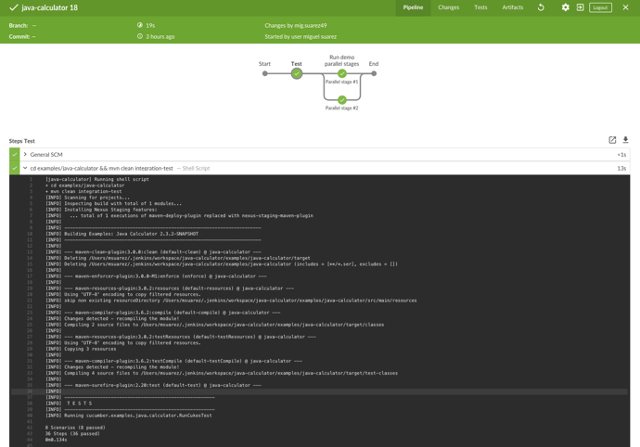Expand the General SCM step
Viewport: 640px width, 447px height.
[25, 155]
